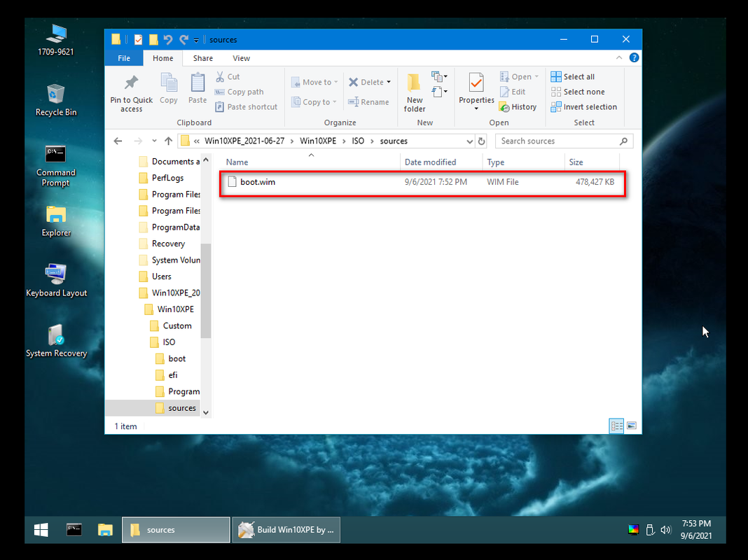748x560 pixels.
Task: Click ISO in the address breadcrumb
Action: pos(358,141)
